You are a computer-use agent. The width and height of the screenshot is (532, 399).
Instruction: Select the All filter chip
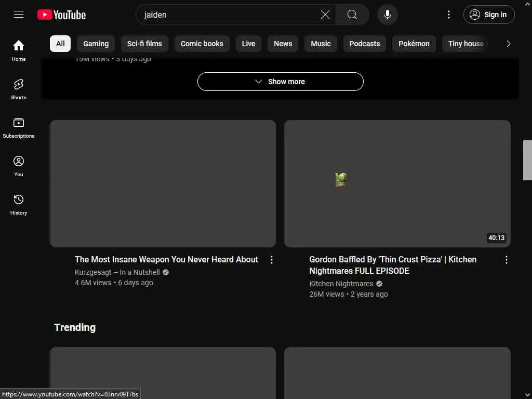[60, 44]
